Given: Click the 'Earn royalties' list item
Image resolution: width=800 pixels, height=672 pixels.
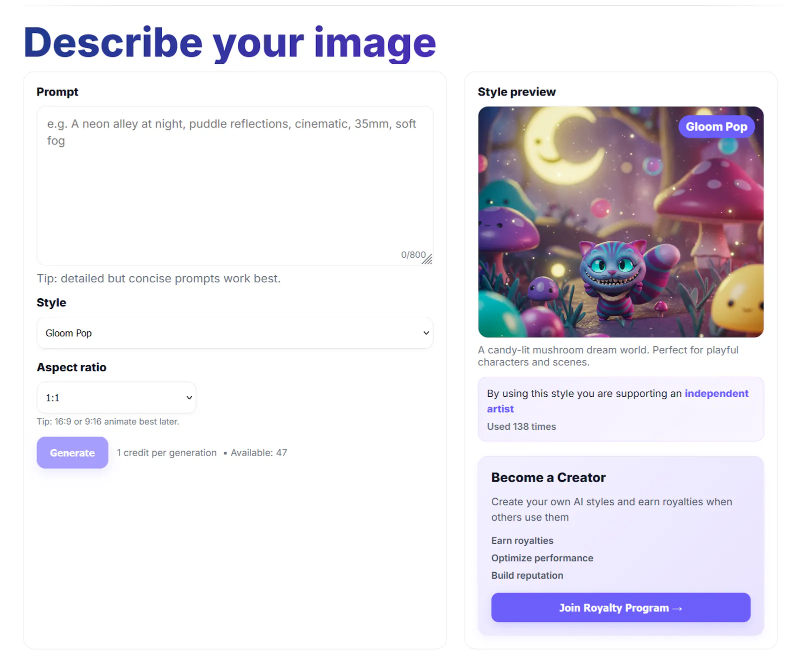Looking at the screenshot, I should (x=522, y=541).
